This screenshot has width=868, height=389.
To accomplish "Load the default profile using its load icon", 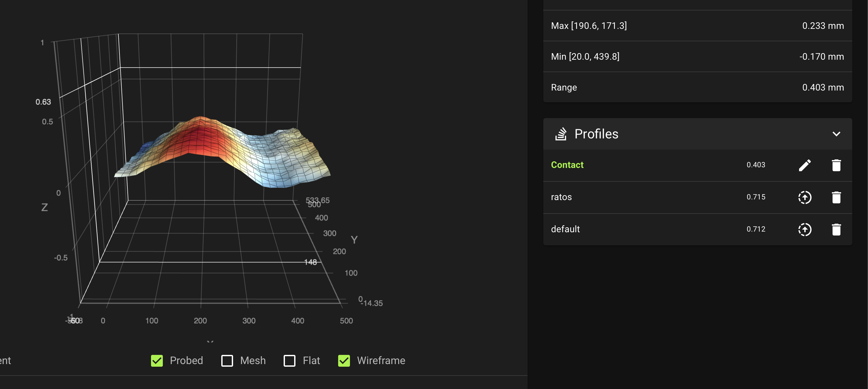I will (805, 229).
